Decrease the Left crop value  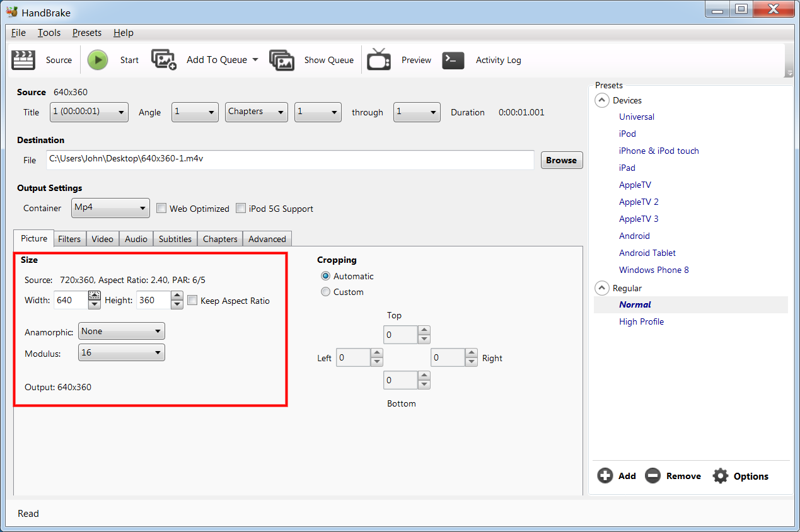pos(377,362)
